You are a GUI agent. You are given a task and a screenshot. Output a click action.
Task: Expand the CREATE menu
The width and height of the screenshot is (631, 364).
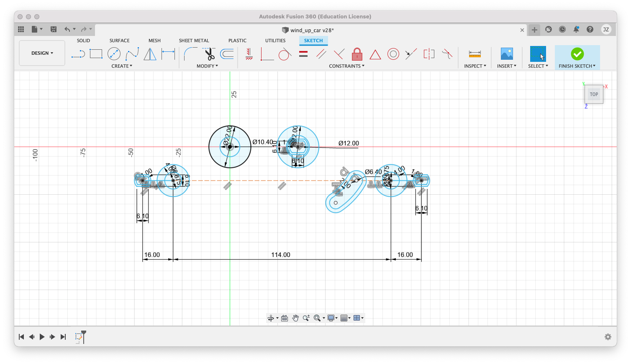[122, 66]
